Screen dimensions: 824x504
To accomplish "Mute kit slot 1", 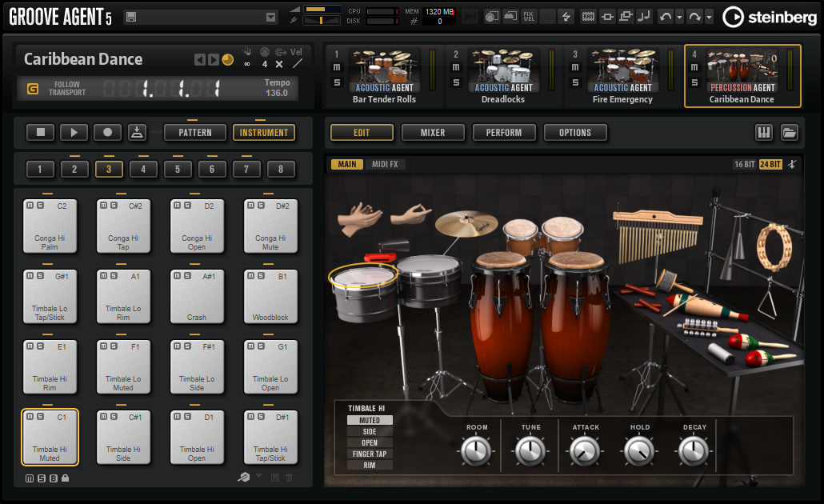I will tap(337, 67).
